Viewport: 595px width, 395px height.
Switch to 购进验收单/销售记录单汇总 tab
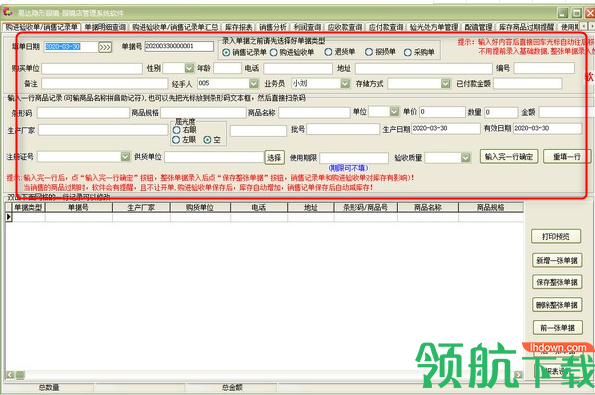coord(175,27)
